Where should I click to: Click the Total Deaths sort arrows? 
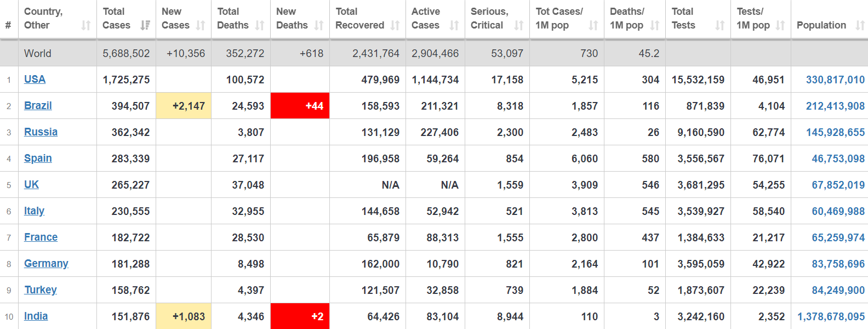click(x=260, y=25)
